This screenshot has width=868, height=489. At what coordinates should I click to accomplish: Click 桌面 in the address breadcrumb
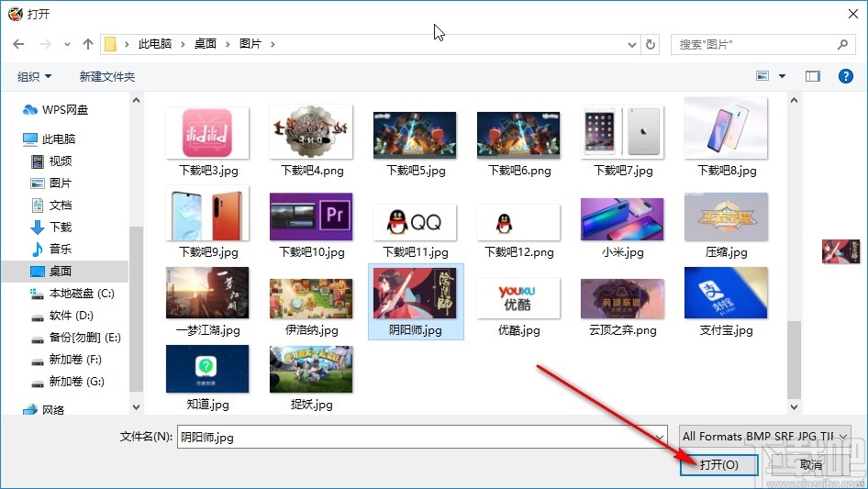click(x=205, y=44)
